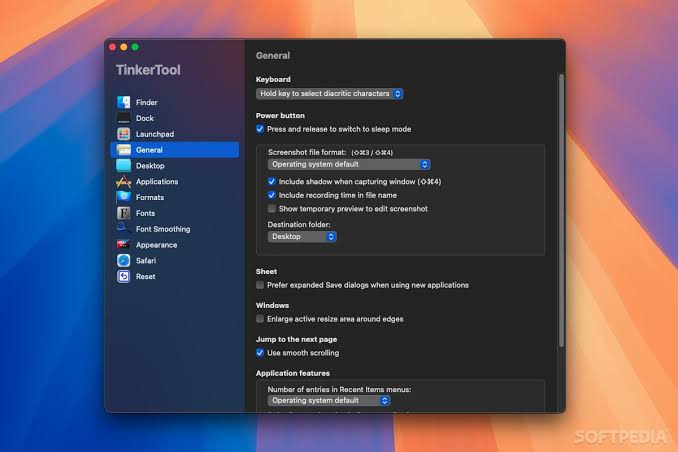
Task: Enable Prefer expanded Save dialogs checkbox
Action: [x=260, y=285]
